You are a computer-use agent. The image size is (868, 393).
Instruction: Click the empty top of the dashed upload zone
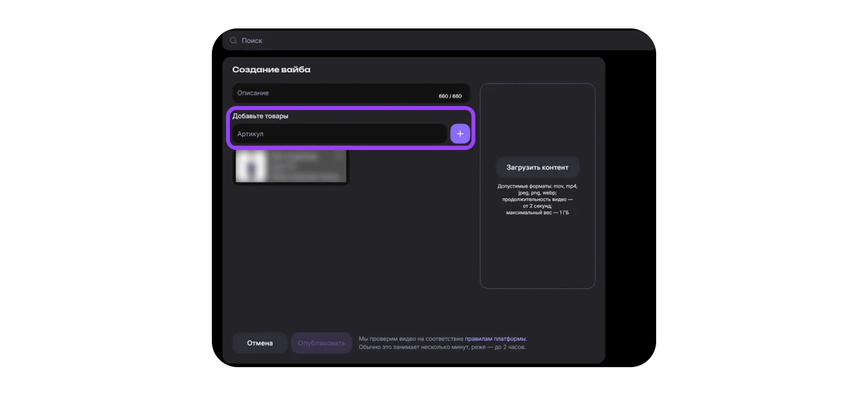pyautogui.click(x=537, y=116)
